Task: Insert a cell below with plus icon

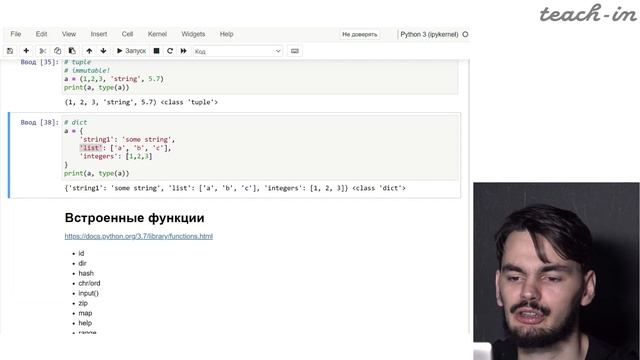Action: click(x=26, y=51)
